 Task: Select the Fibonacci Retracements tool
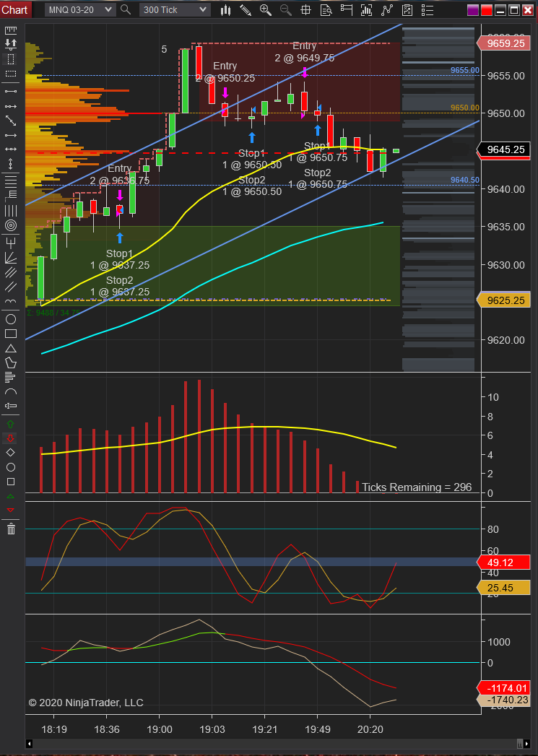(11, 181)
